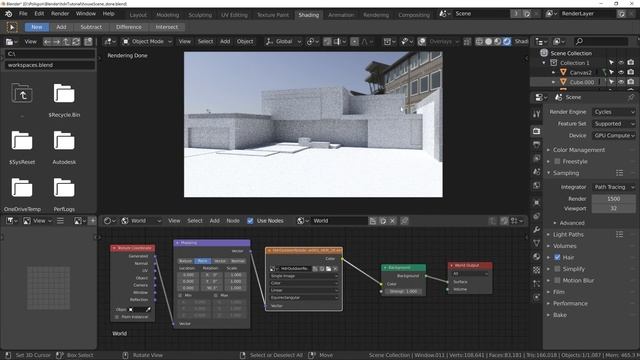Viewport: 640px width, 360px height.
Task: Select the Autodesk folder
Action: [x=64, y=147]
